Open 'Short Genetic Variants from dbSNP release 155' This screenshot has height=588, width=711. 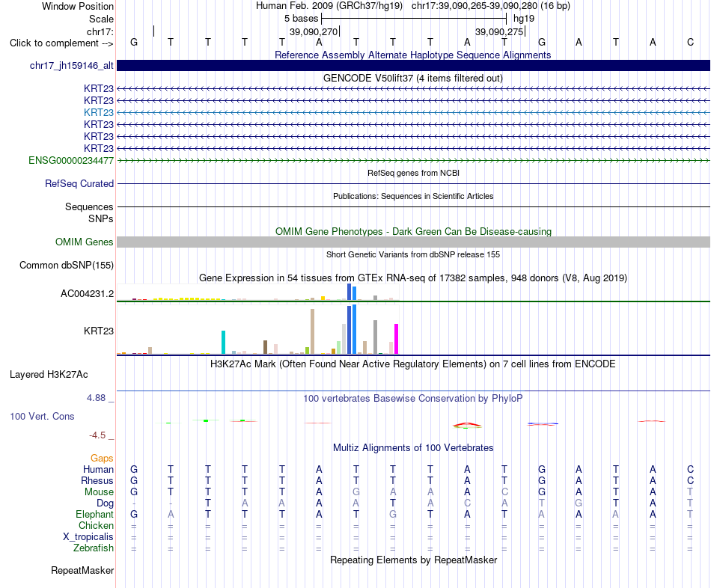(x=413, y=254)
